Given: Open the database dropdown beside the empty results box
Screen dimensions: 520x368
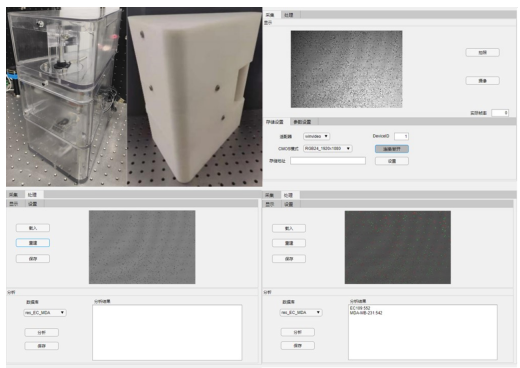Looking at the screenshot, I should pos(45,313).
